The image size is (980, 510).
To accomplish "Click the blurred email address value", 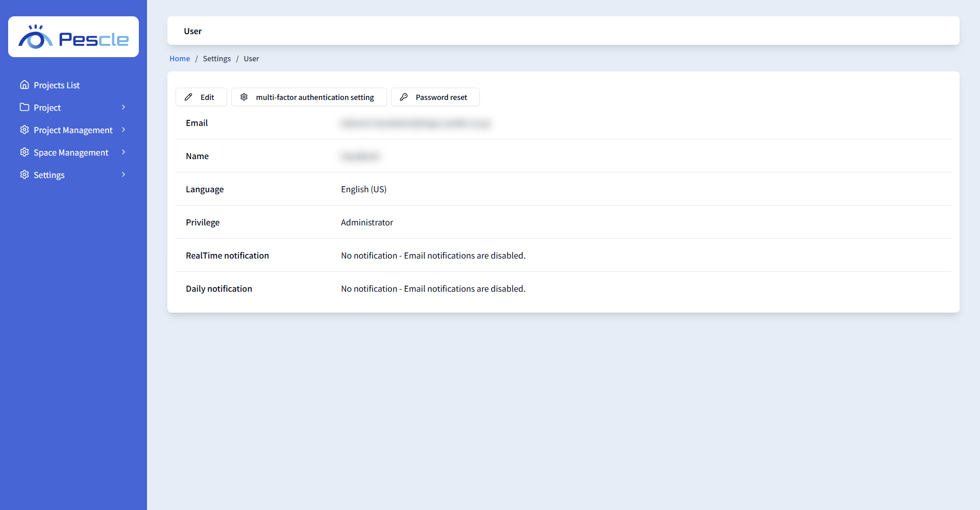I will pos(416,123).
